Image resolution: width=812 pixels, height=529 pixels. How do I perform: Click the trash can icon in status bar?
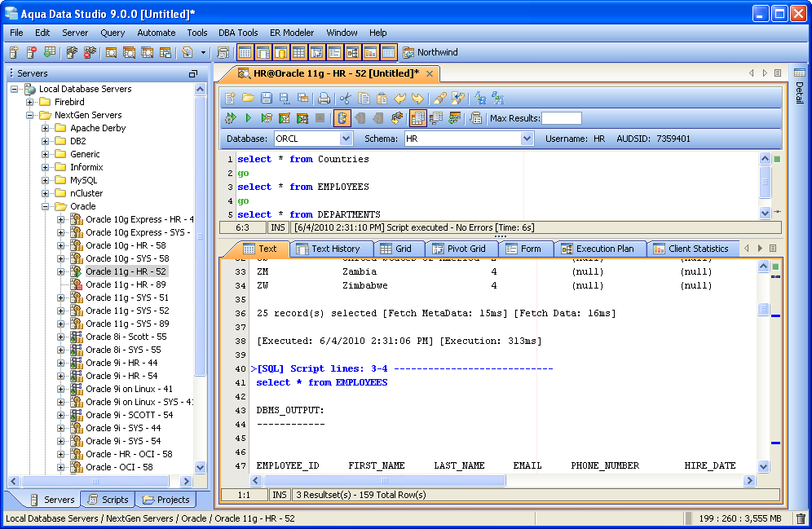click(x=800, y=518)
